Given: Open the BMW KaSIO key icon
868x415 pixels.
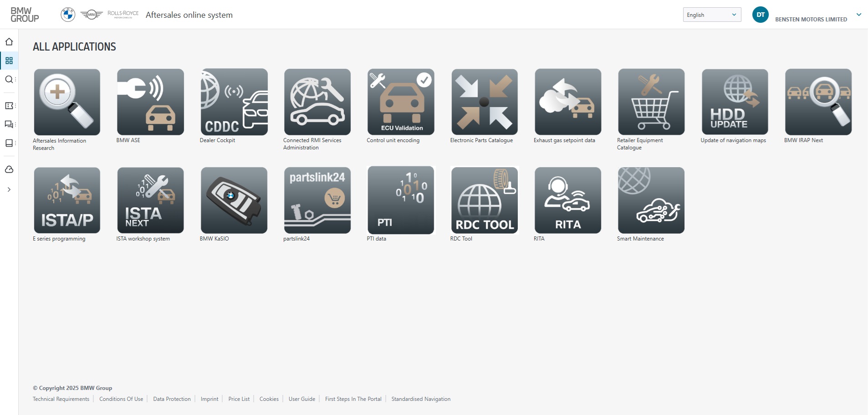Looking at the screenshot, I should [234, 200].
